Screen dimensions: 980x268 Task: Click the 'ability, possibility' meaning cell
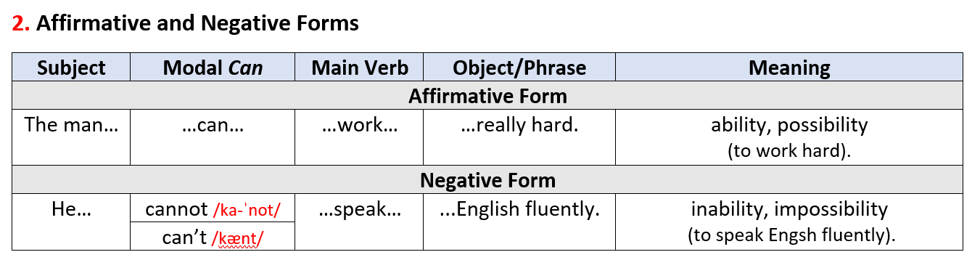coord(789,137)
